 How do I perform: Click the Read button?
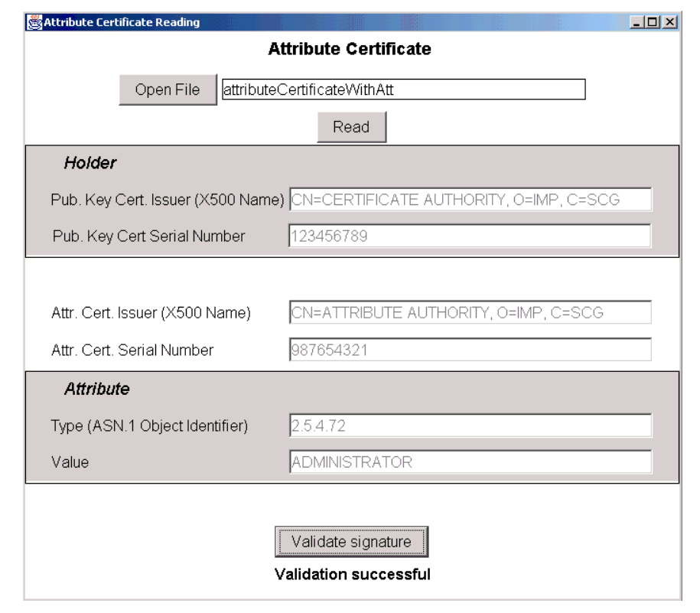[x=351, y=127]
